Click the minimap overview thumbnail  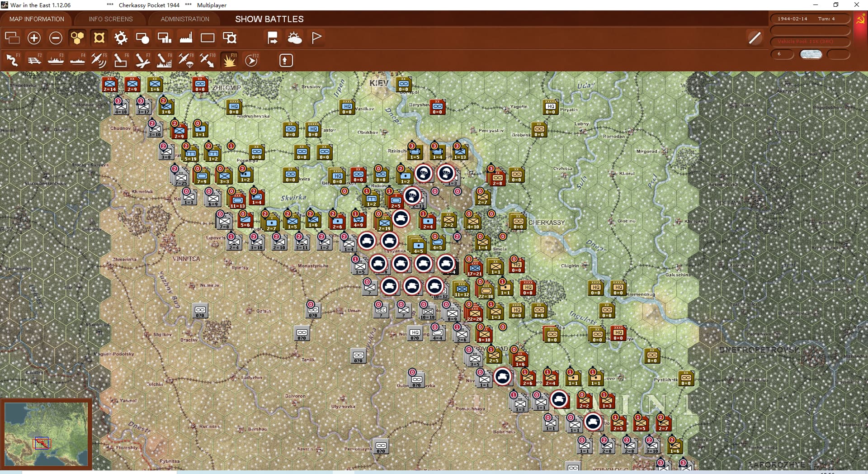tap(46, 434)
